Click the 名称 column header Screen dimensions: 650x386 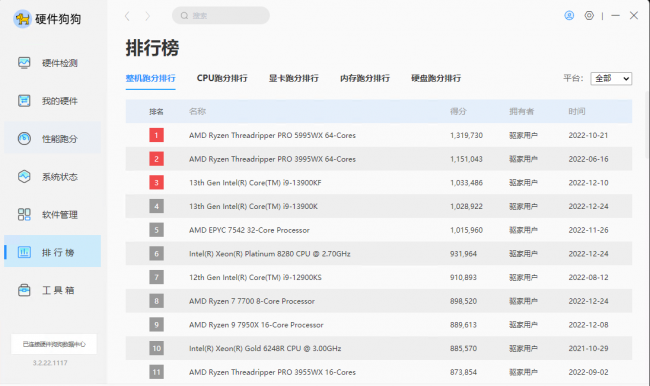[x=197, y=111]
